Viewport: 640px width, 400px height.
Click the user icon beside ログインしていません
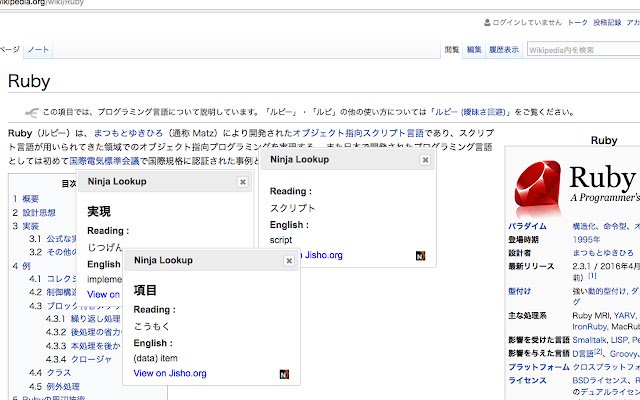click(x=487, y=22)
